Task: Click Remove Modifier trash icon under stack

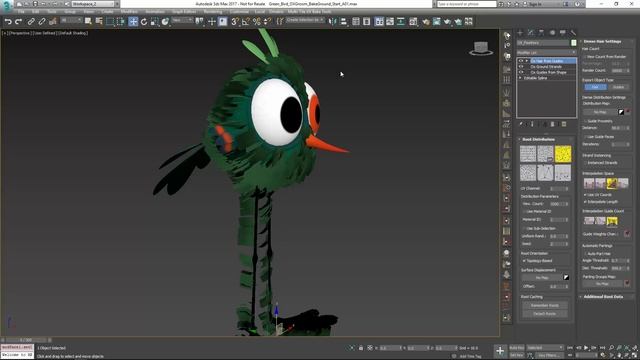Action: [x=553, y=124]
